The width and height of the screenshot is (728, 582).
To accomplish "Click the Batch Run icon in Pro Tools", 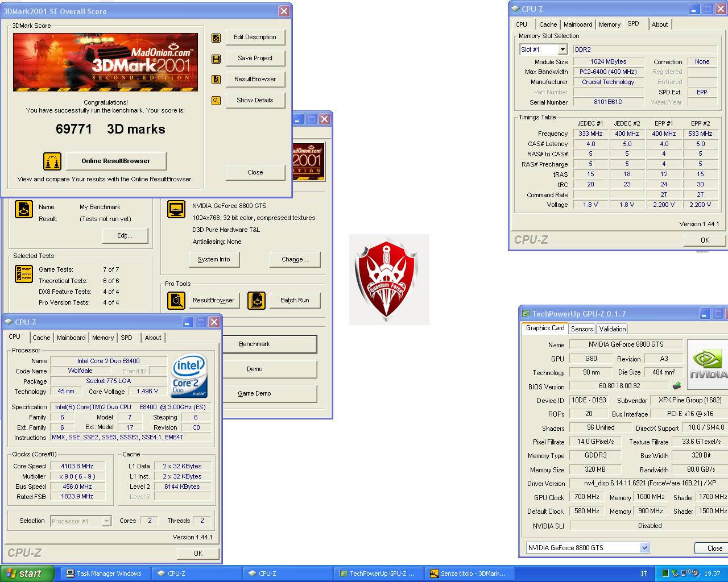I will [257, 300].
